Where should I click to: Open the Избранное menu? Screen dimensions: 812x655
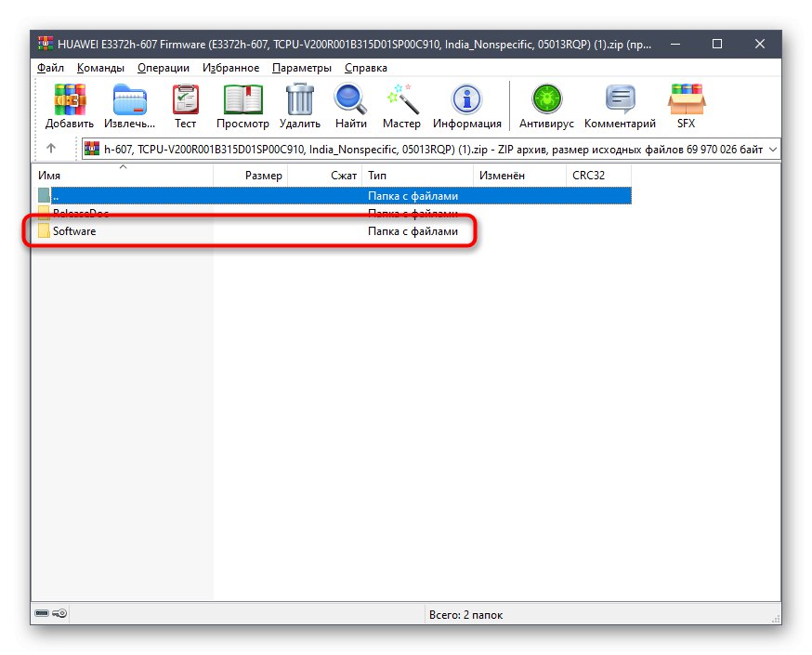coord(231,68)
